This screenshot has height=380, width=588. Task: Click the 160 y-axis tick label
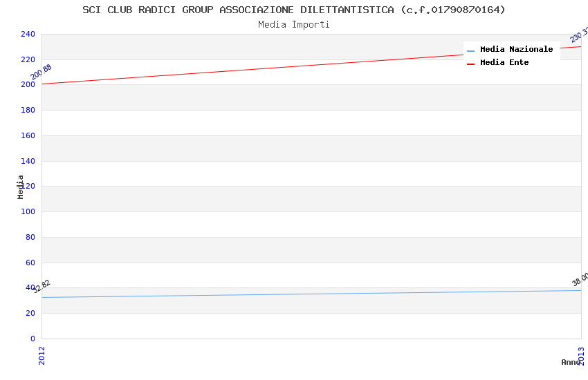[28, 135]
